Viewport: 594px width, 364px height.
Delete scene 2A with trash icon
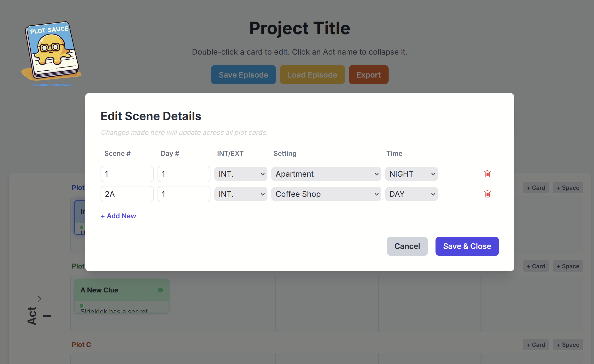(487, 194)
